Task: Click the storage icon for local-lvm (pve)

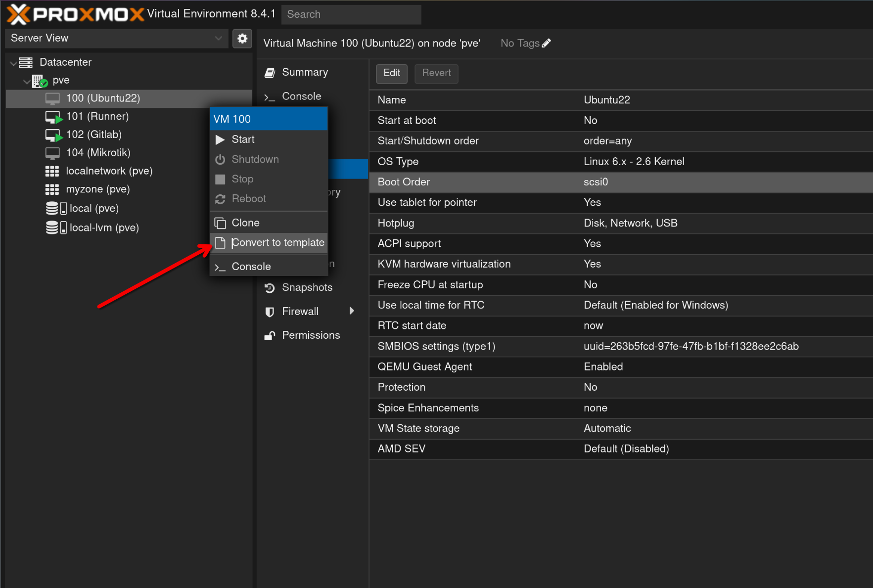Action: click(56, 227)
